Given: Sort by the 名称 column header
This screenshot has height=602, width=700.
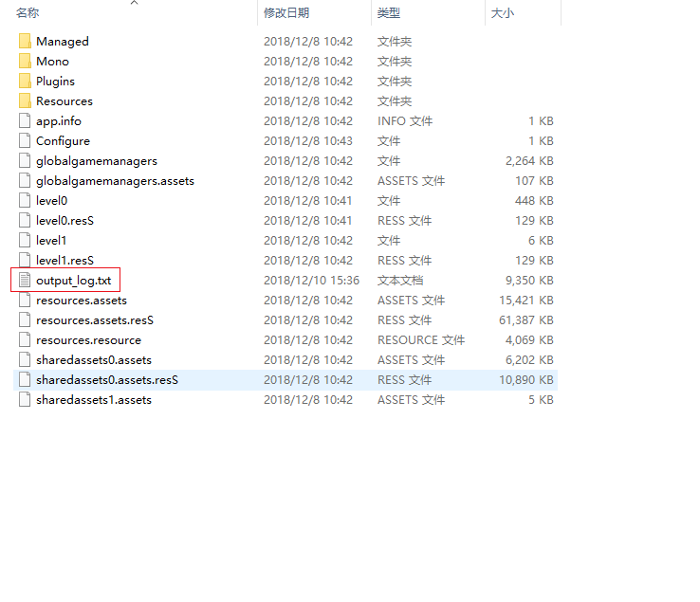Looking at the screenshot, I should pyautogui.click(x=28, y=13).
